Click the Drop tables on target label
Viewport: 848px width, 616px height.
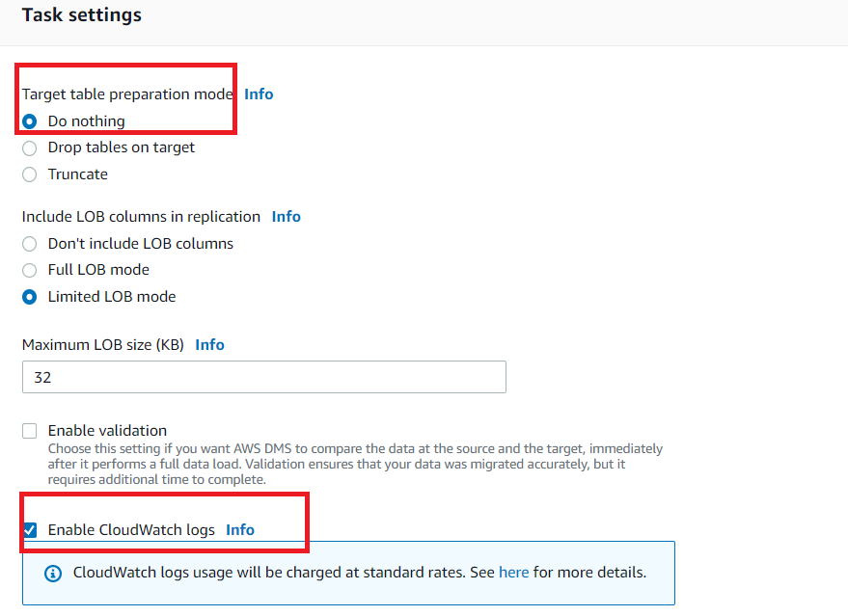122,147
